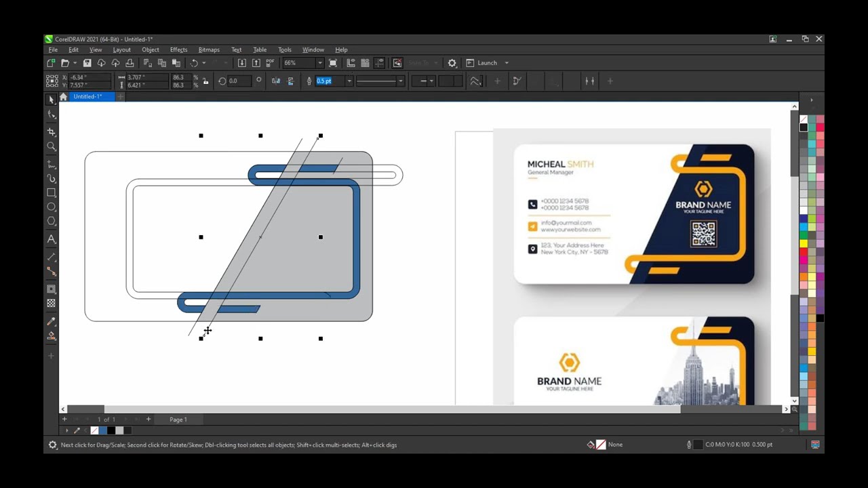The height and width of the screenshot is (488, 868).
Task: Pick the no-color swatch in document palette
Action: (94, 430)
